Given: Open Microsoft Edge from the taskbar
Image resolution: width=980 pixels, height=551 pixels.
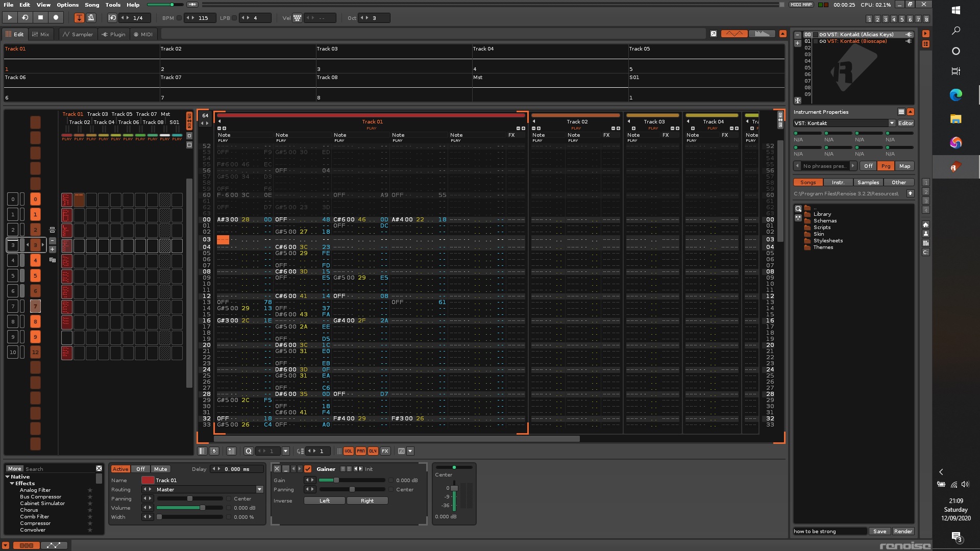Looking at the screenshot, I should tap(956, 95).
